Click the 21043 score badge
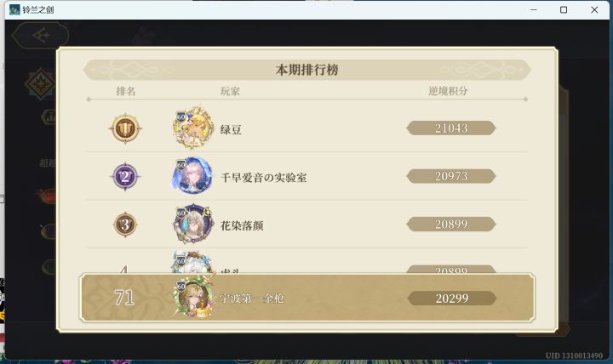The image size is (613, 364). [451, 128]
